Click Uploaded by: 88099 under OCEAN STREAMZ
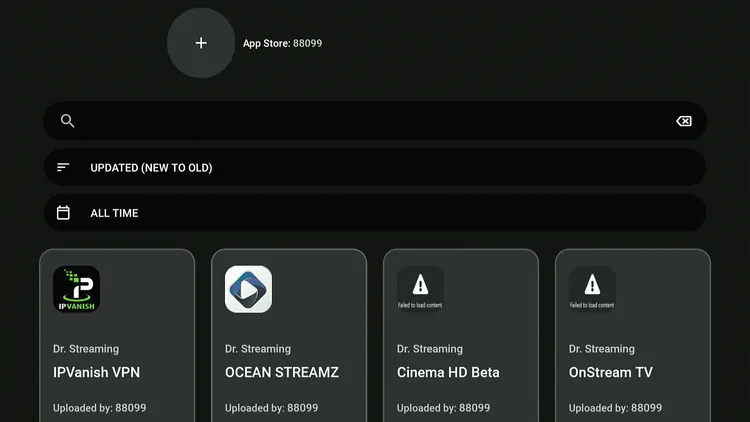The width and height of the screenshot is (750, 422). pos(272,408)
